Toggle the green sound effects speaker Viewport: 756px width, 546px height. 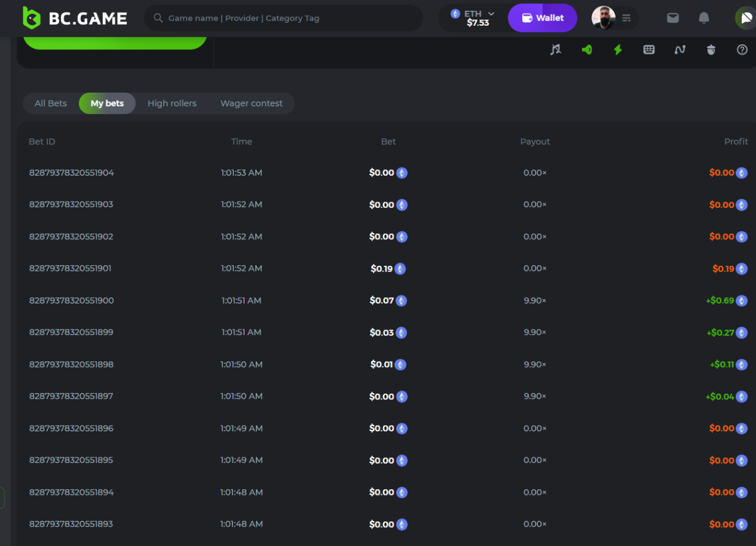click(587, 50)
